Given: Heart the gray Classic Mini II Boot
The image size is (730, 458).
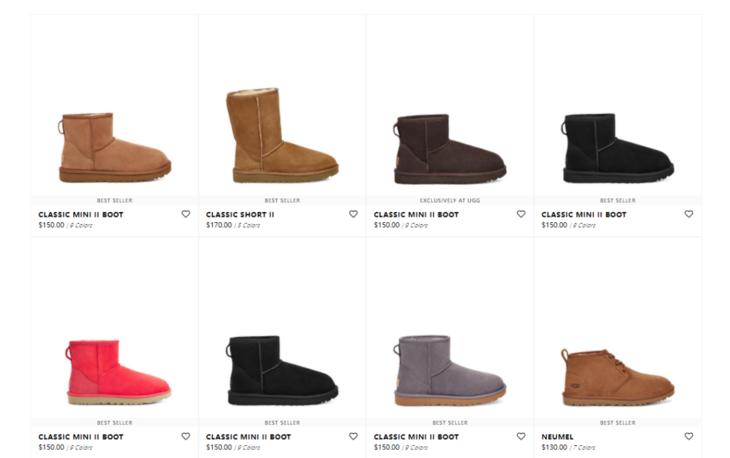Looking at the screenshot, I should tap(521, 436).
